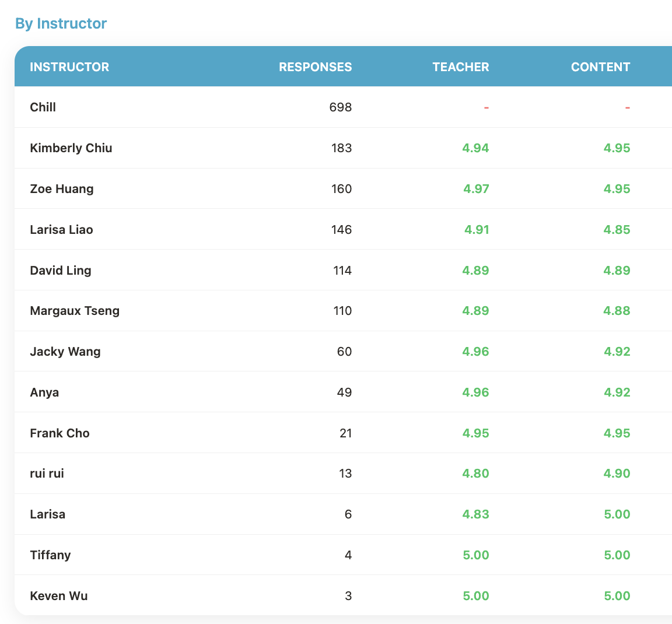Click the By Instructor section heading
672x624 pixels.
(x=61, y=23)
